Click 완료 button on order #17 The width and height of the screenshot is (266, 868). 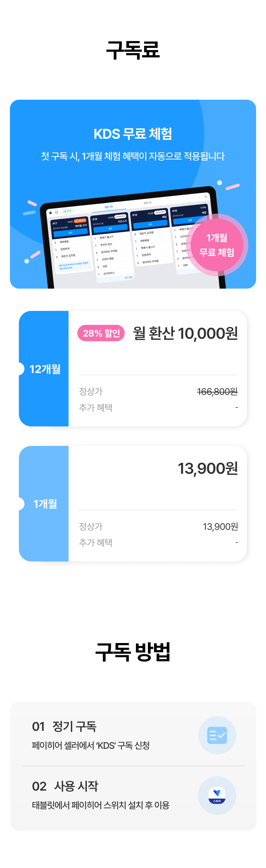click(x=70, y=233)
